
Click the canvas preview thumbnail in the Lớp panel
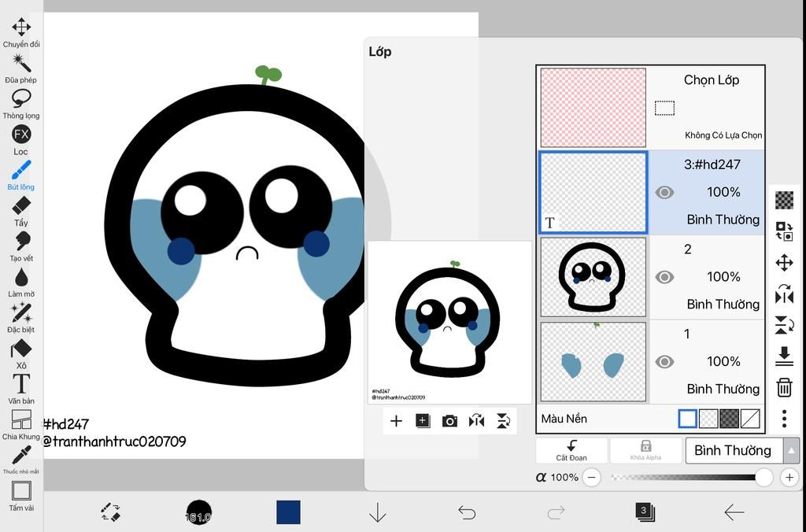449,323
